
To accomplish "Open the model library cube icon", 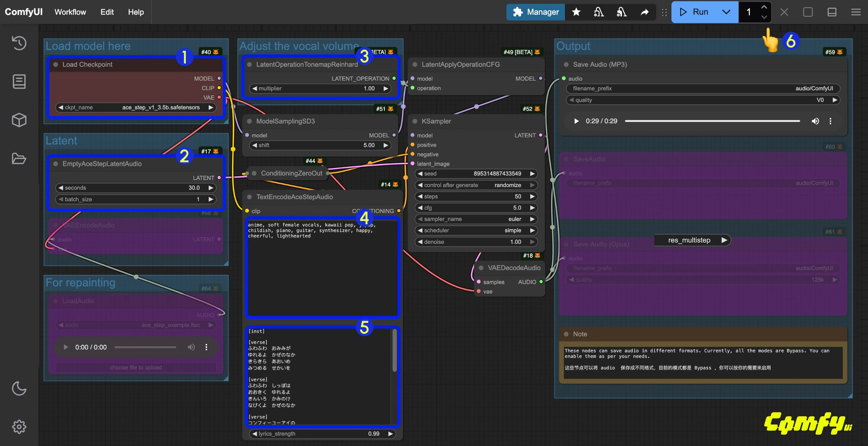I will [19, 120].
